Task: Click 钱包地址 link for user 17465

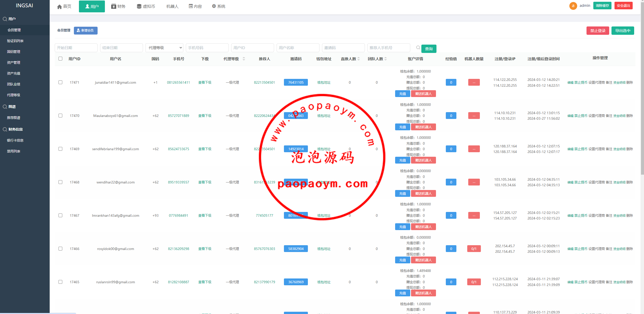Action: click(324, 282)
